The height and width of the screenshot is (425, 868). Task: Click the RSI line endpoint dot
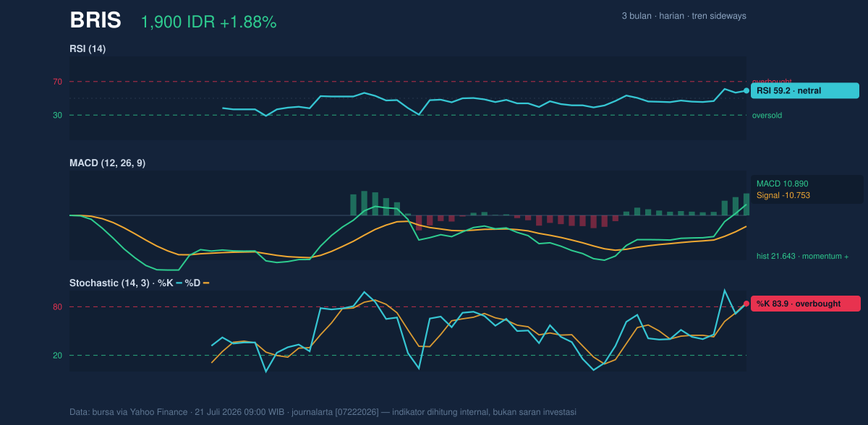[x=746, y=90]
